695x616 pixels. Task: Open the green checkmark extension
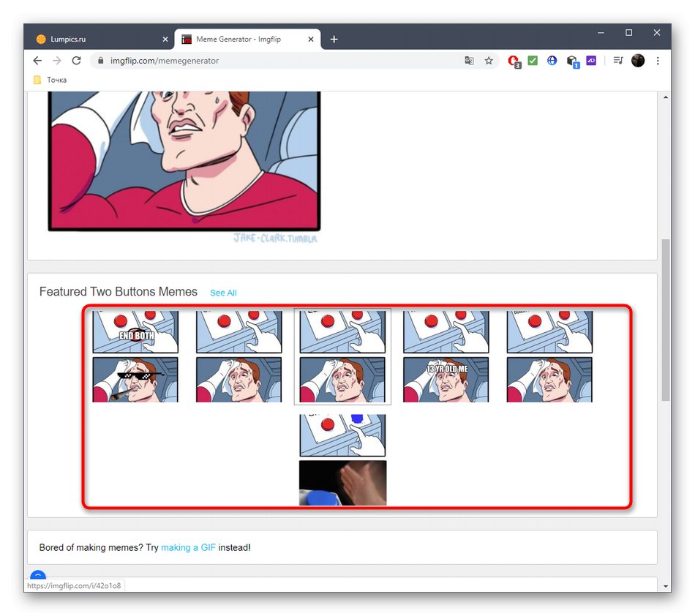533,60
